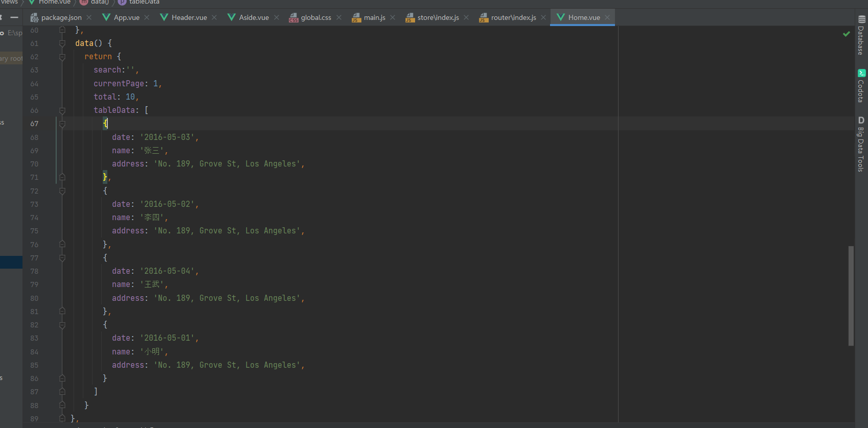Close the Header.vue tab
Image resolution: width=868 pixels, height=428 pixels.
[214, 17]
